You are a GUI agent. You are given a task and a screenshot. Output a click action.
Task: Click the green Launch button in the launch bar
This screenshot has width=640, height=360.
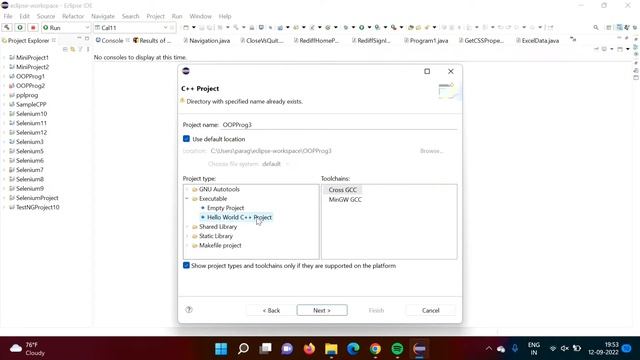20,27
